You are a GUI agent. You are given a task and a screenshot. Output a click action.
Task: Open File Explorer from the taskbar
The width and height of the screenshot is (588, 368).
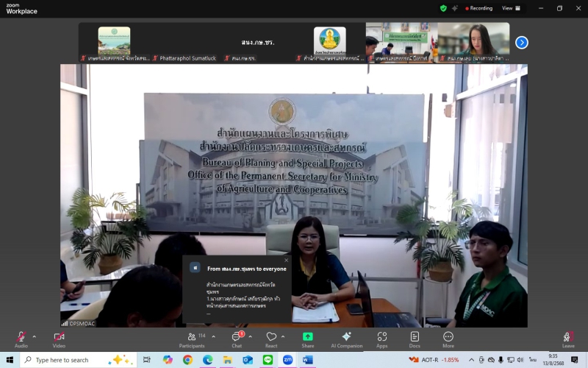pos(228,360)
